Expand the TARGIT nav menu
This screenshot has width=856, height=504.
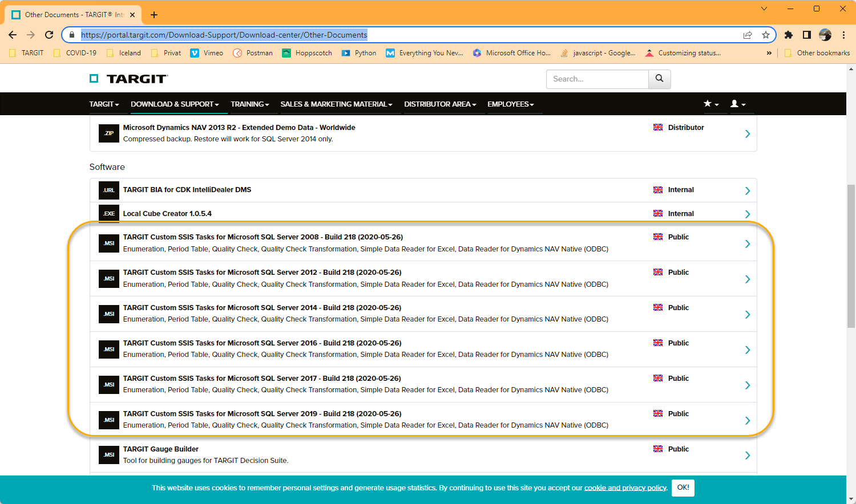[x=104, y=104]
